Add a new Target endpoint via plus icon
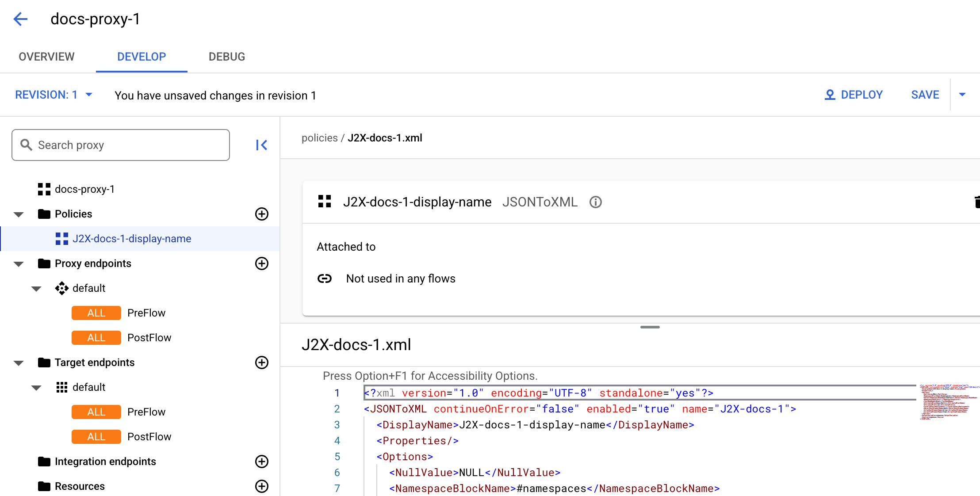This screenshot has height=496, width=980. tap(262, 362)
